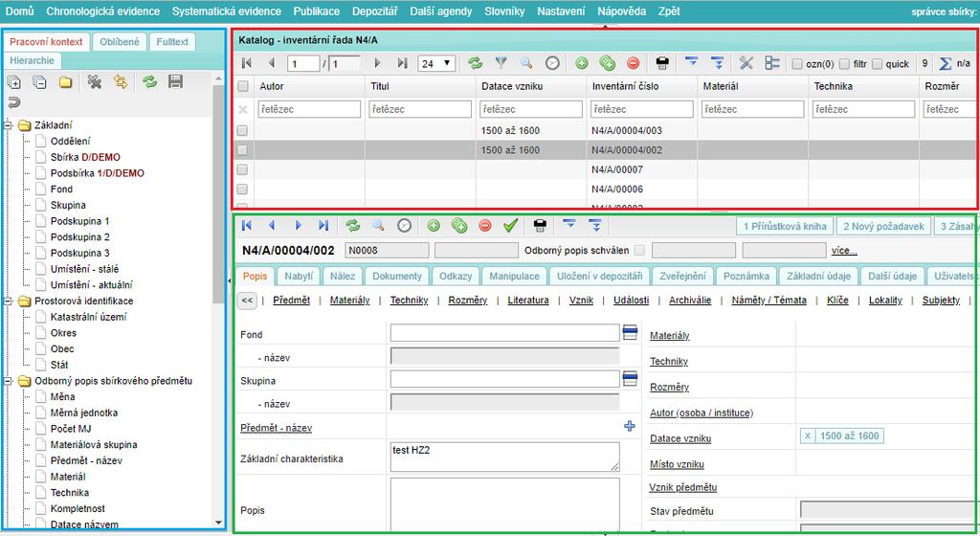Print from the catalog list toolbar

point(662,63)
